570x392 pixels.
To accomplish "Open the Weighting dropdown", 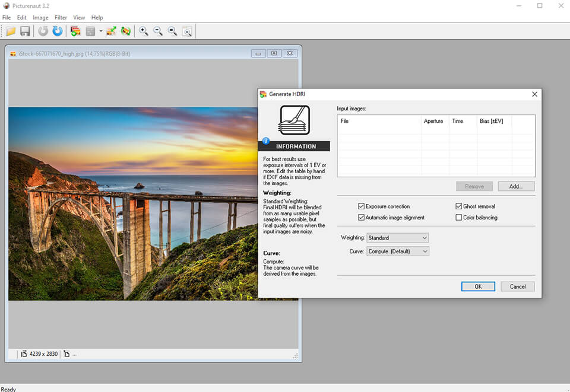I will [397, 237].
